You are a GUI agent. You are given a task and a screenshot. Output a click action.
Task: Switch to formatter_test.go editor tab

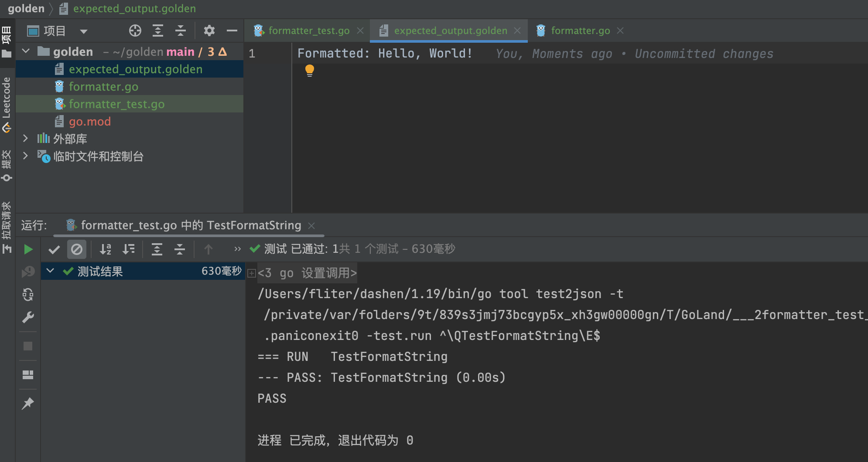tap(309, 31)
